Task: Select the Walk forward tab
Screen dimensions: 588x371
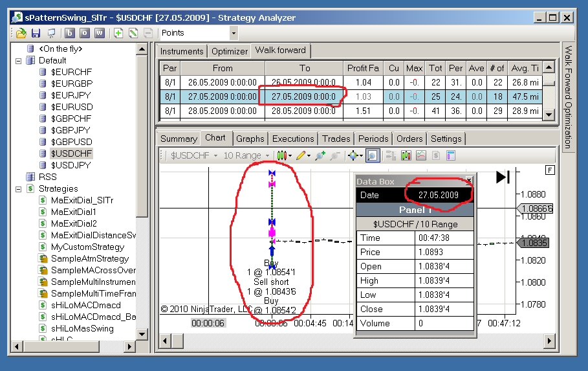Action: click(x=281, y=51)
